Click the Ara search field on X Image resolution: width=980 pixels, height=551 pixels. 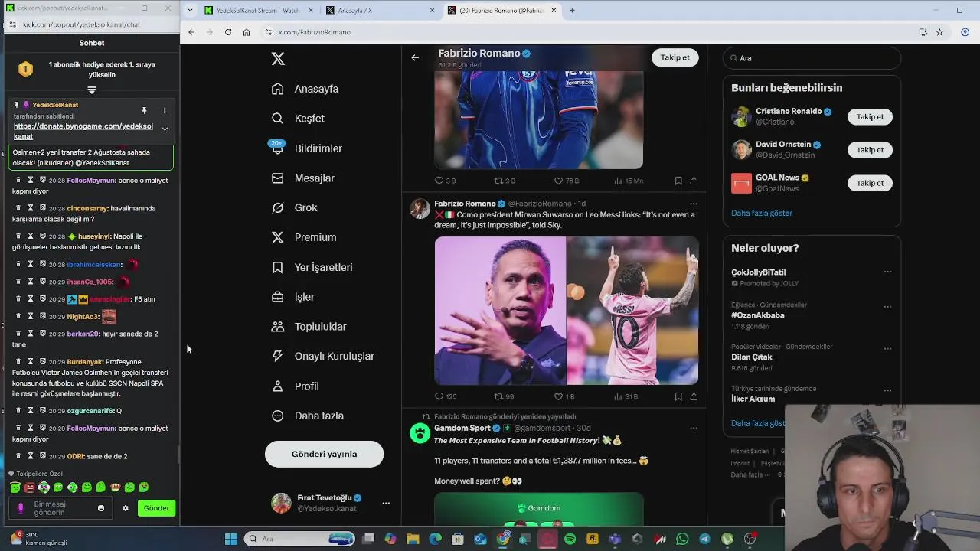coord(812,58)
